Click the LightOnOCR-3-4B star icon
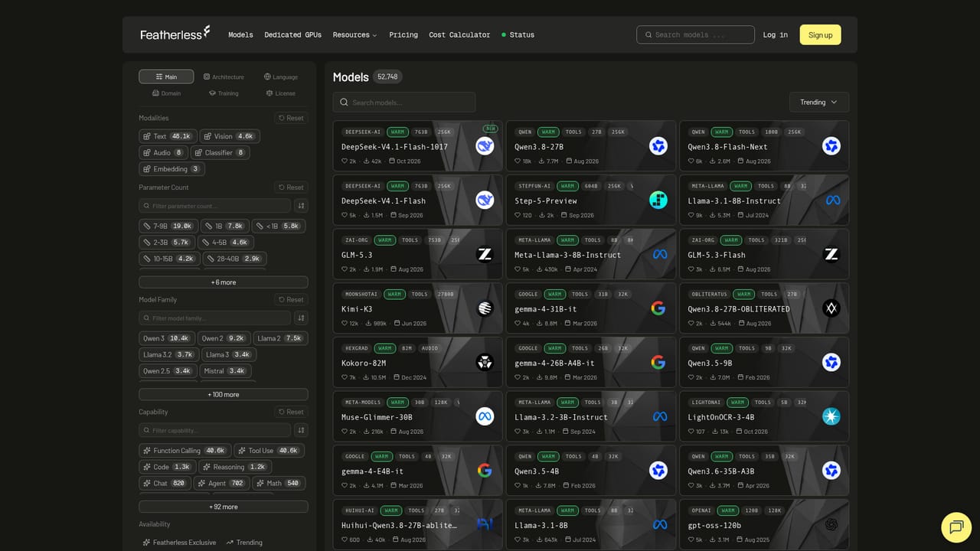 click(831, 416)
